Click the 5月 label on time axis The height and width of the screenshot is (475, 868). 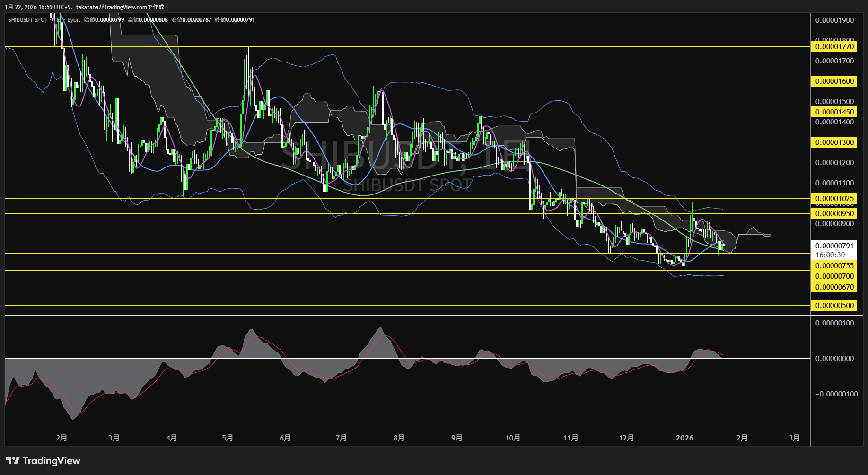228,438
